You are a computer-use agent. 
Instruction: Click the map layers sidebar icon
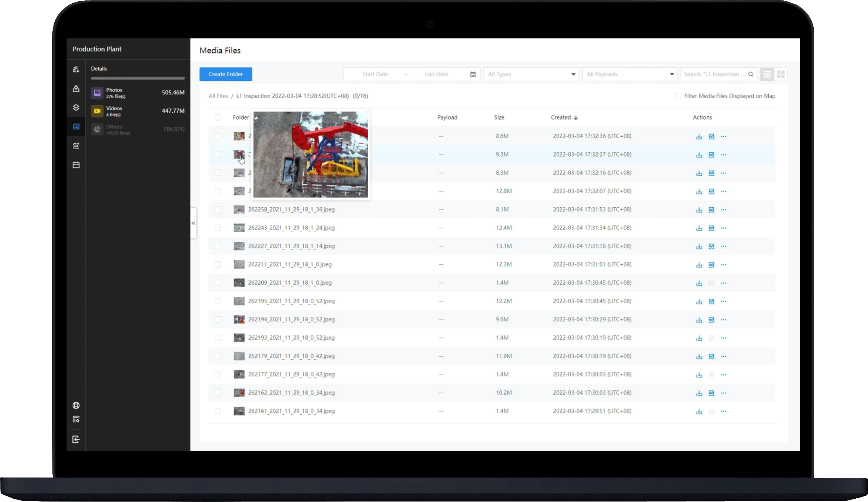coord(76,108)
